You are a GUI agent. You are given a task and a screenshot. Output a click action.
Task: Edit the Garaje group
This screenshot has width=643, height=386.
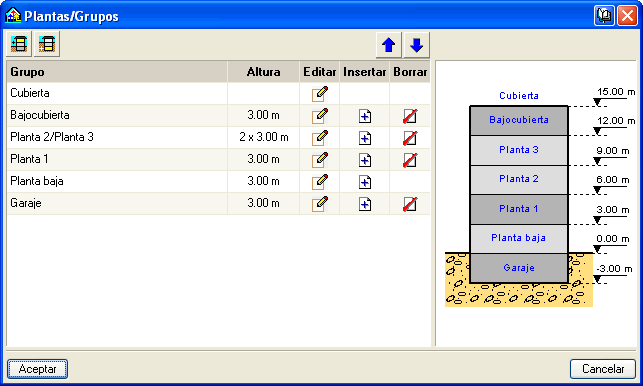[320, 204]
